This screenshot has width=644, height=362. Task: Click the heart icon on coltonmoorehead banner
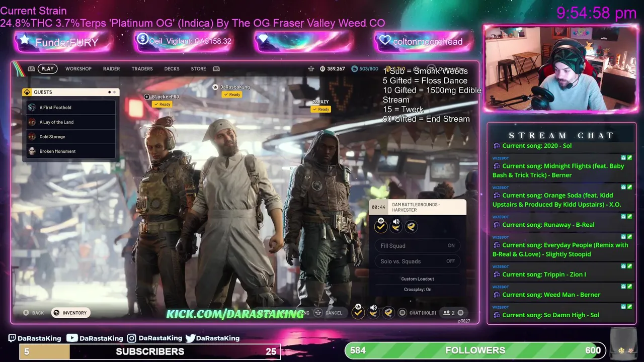click(x=385, y=40)
